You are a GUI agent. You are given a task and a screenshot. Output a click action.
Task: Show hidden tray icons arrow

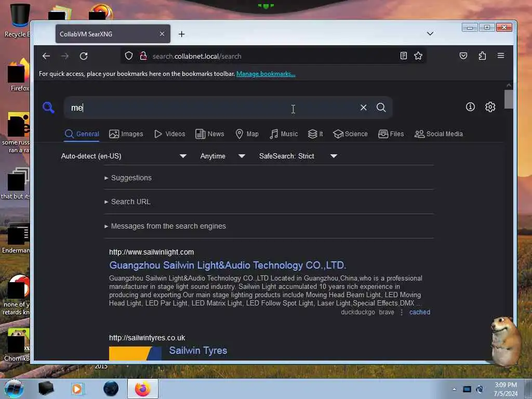(454, 389)
